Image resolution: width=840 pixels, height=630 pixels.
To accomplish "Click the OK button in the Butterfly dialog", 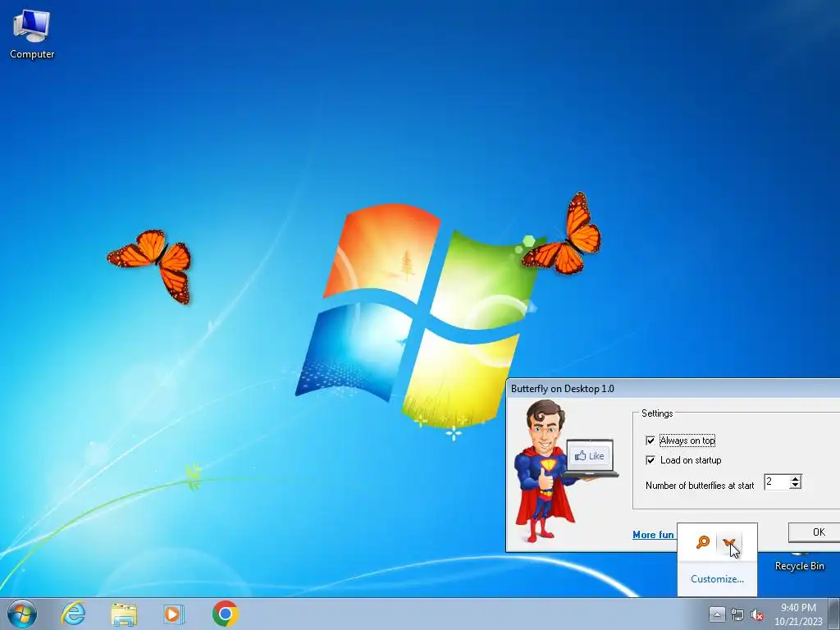I will point(815,532).
